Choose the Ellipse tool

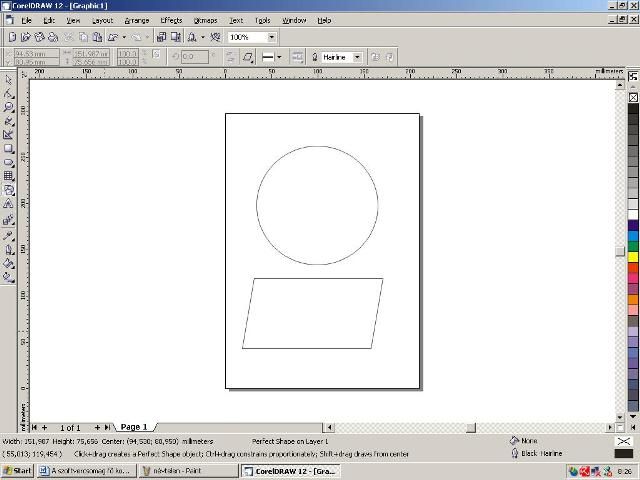pos(8,162)
